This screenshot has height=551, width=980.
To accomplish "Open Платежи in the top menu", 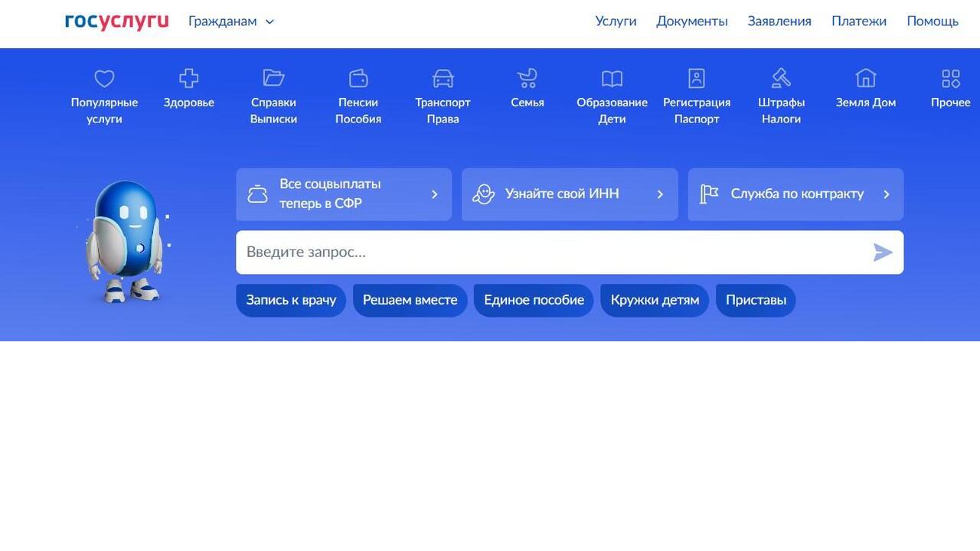I will 858,21.
